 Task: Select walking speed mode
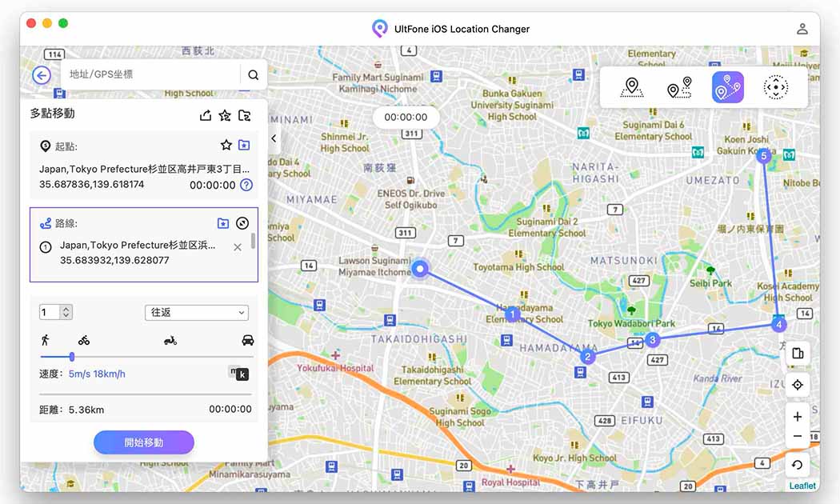pyautogui.click(x=45, y=340)
